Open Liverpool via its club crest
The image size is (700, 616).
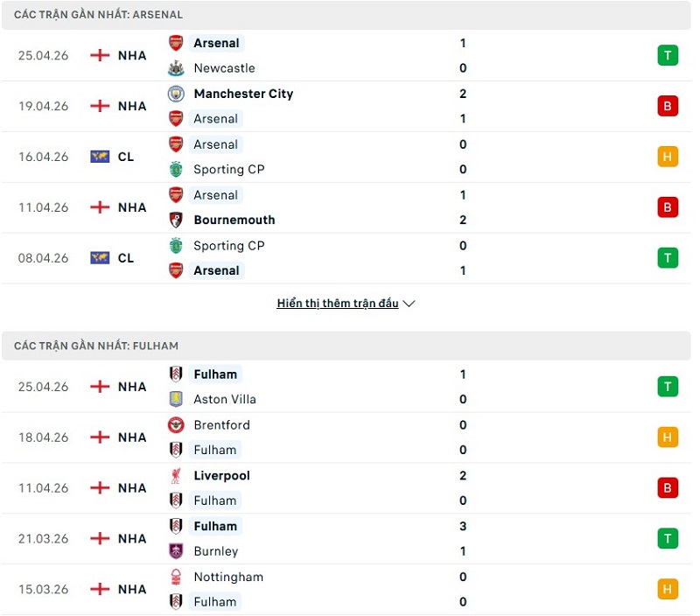pyautogui.click(x=175, y=476)
